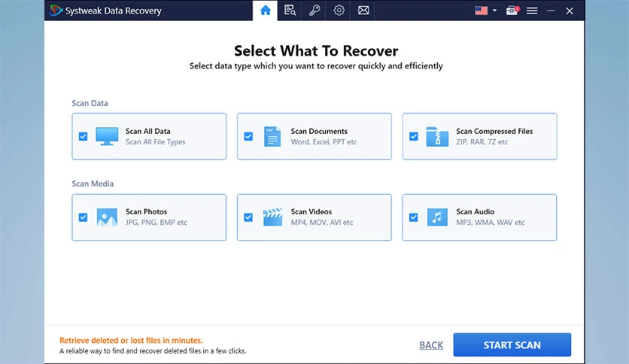
Task: Minimize the Data Recovery window
Action: [551, 11]
